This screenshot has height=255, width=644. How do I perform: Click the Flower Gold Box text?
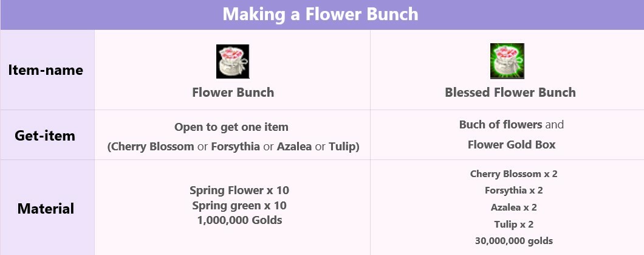coord(512,145)
